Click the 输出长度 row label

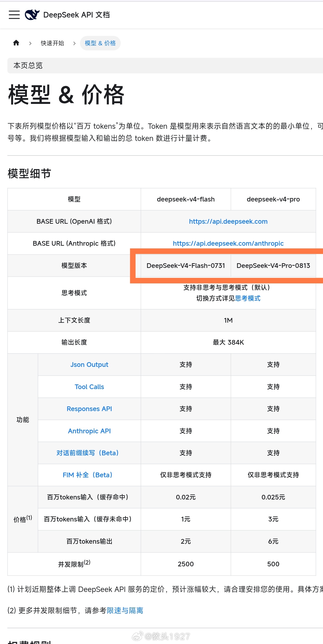click(x=74, y=342)
